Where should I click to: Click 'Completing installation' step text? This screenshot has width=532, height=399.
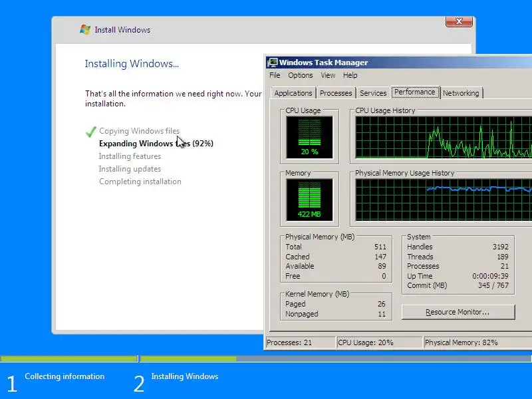[x=140, y=182]
